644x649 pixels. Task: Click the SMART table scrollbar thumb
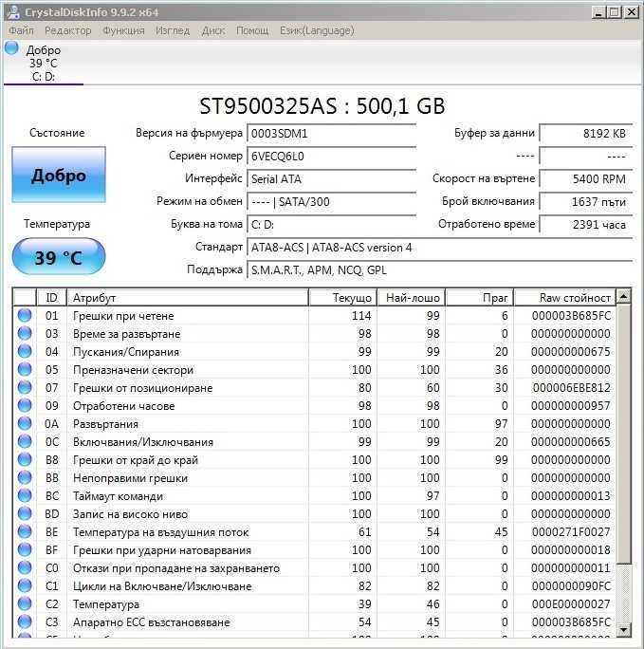tap(623, 434)
